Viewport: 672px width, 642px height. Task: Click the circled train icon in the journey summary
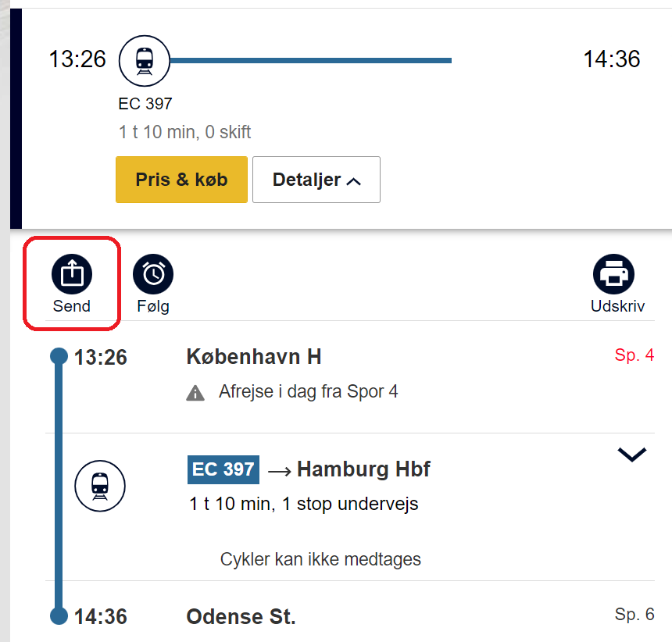[x=144, y=60]
